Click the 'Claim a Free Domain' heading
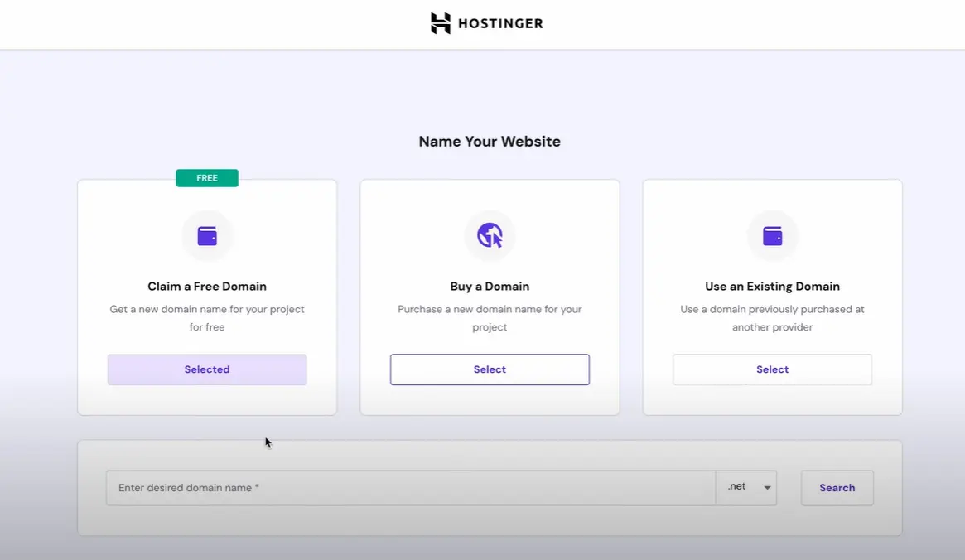 (207, 286)
